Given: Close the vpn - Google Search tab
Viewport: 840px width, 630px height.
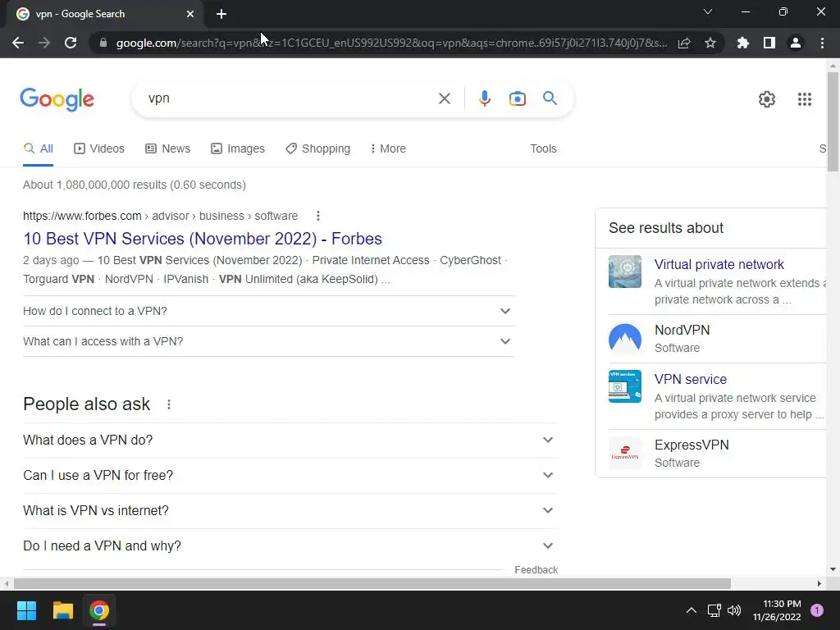Looking at the screenshot, I should click(190, 14).
